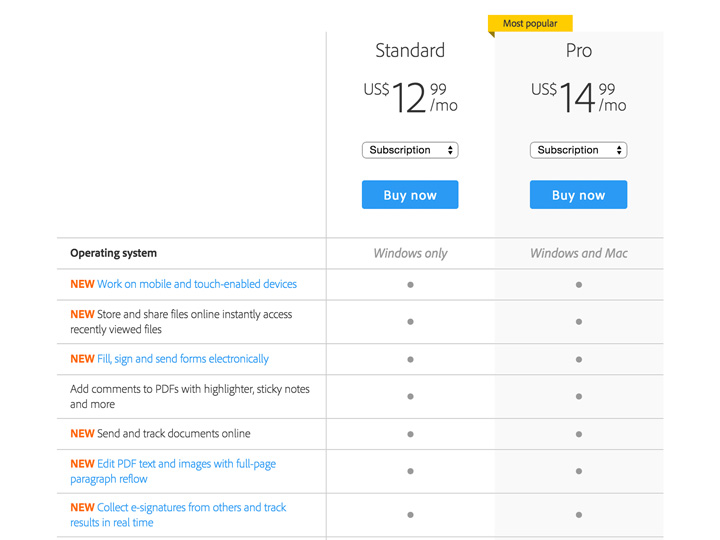Viewport: 720px width, 540px height.
Task: Click Pro dot for Send and track row
Action: 579,434
